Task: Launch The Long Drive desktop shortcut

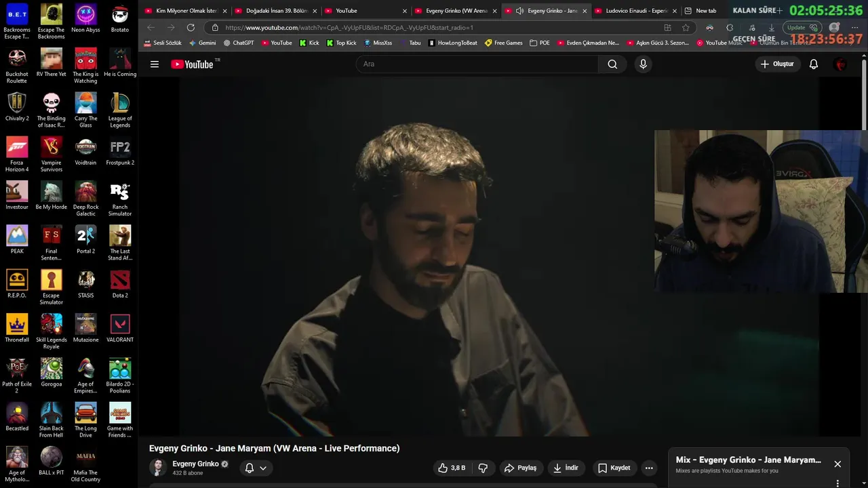Action: click(85, 420)
